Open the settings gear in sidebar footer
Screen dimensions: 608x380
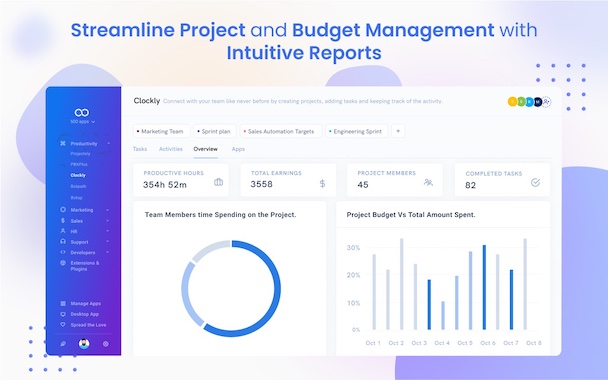click(105, 344)
